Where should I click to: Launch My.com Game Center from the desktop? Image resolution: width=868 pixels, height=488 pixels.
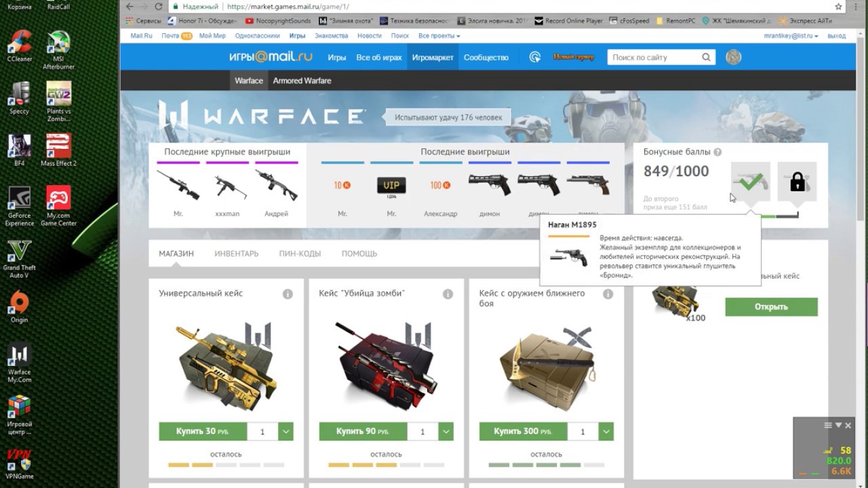click(x=58, y=206)
